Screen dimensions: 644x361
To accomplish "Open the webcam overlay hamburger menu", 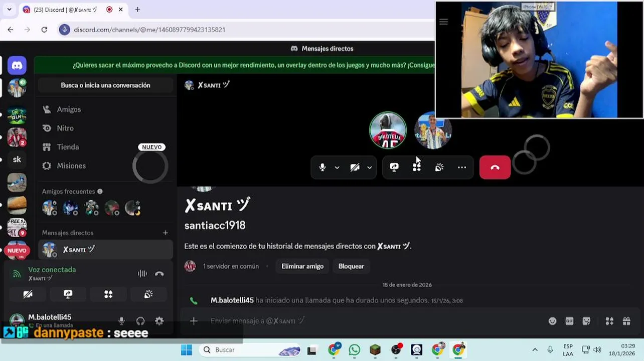I will click(x=443, y=22).
